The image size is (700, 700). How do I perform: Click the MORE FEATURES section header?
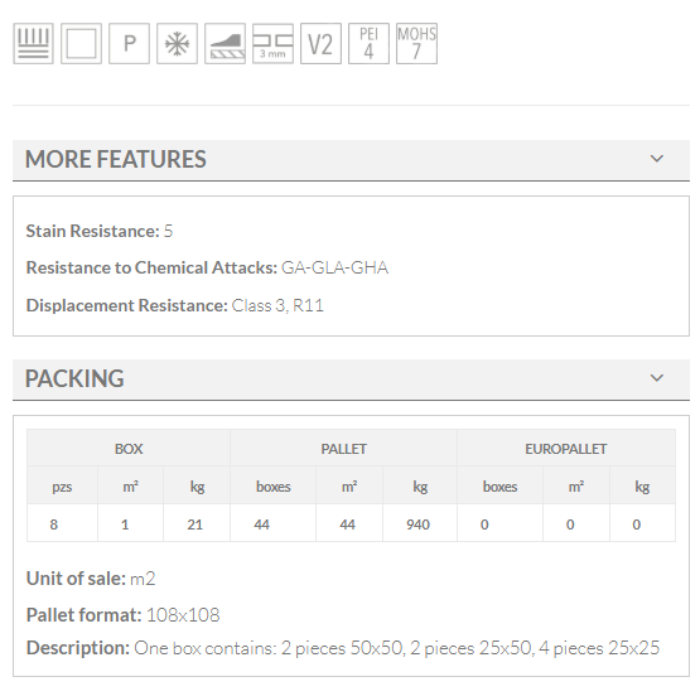pos(116,159)
